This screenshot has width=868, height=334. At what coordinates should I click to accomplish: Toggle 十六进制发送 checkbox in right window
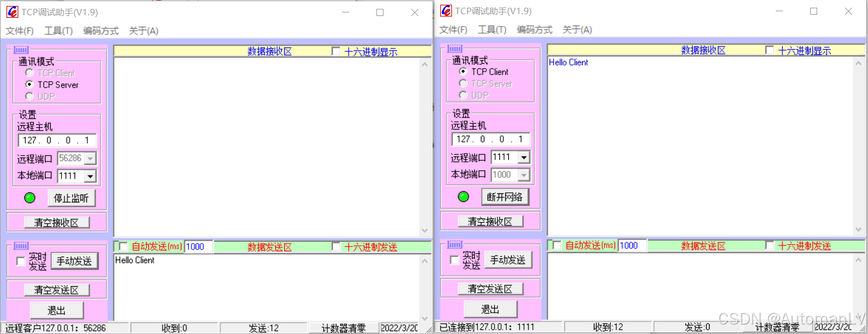769,245
